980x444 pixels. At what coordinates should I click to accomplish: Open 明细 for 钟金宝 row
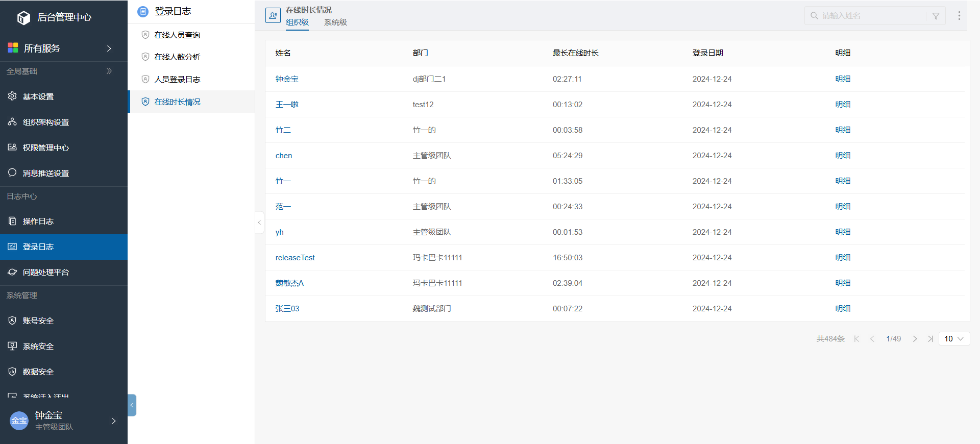click(x=843, y=79)
